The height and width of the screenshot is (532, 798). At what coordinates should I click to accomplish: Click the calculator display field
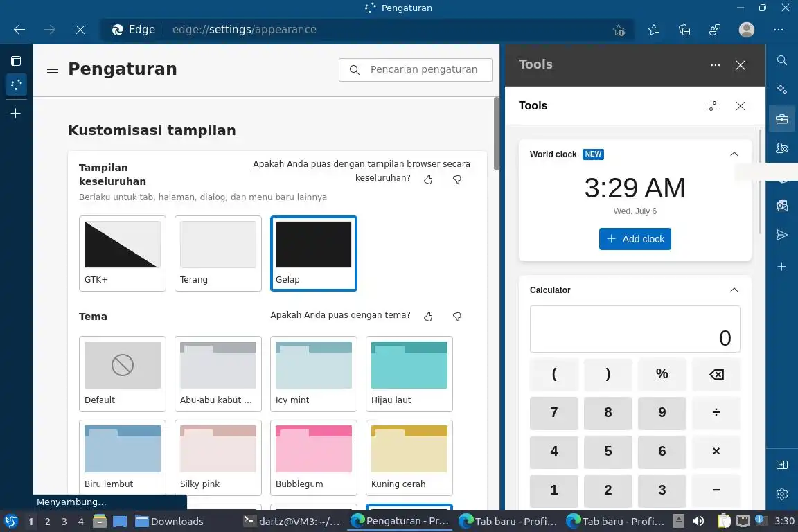[x=635, y=329]
